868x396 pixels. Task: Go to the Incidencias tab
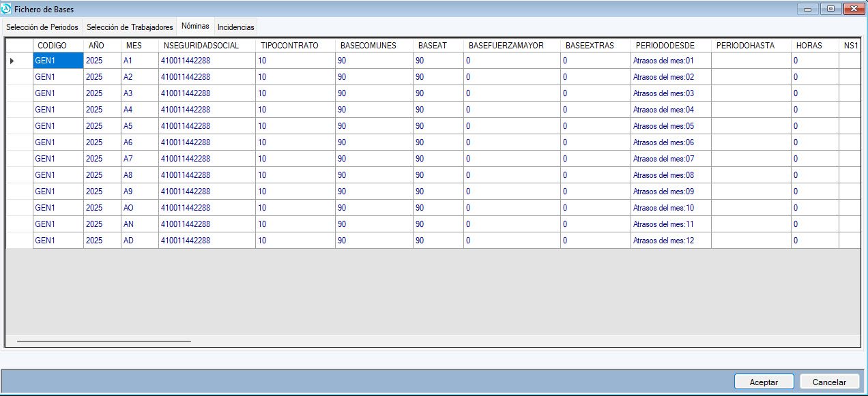point(235,27)
